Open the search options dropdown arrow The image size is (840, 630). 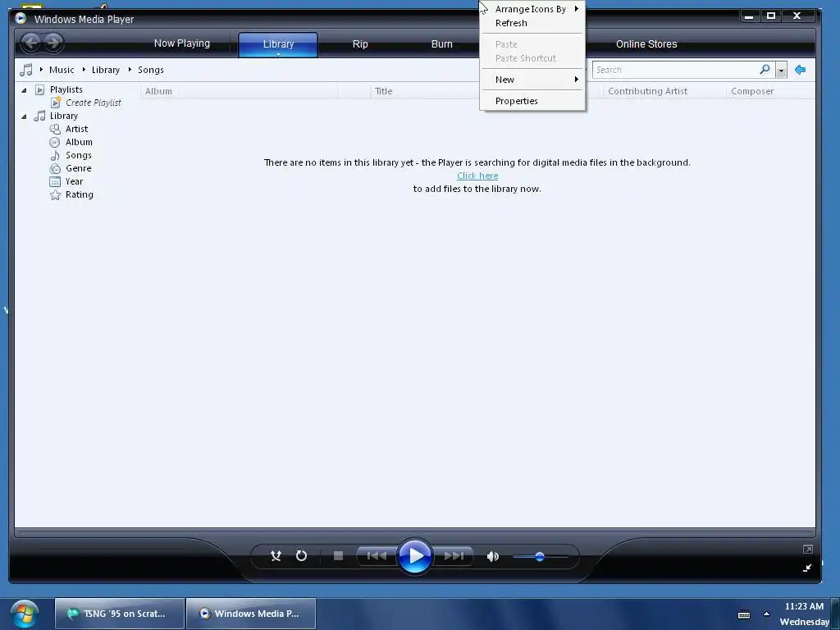coord(781,71)
